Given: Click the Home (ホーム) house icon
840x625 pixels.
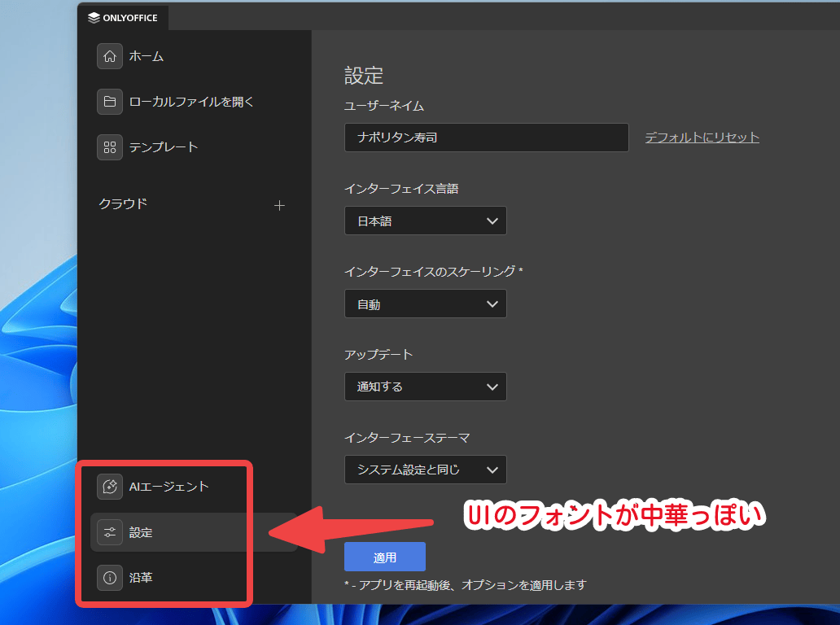Looking at the screenshot, I should point(110,56).
